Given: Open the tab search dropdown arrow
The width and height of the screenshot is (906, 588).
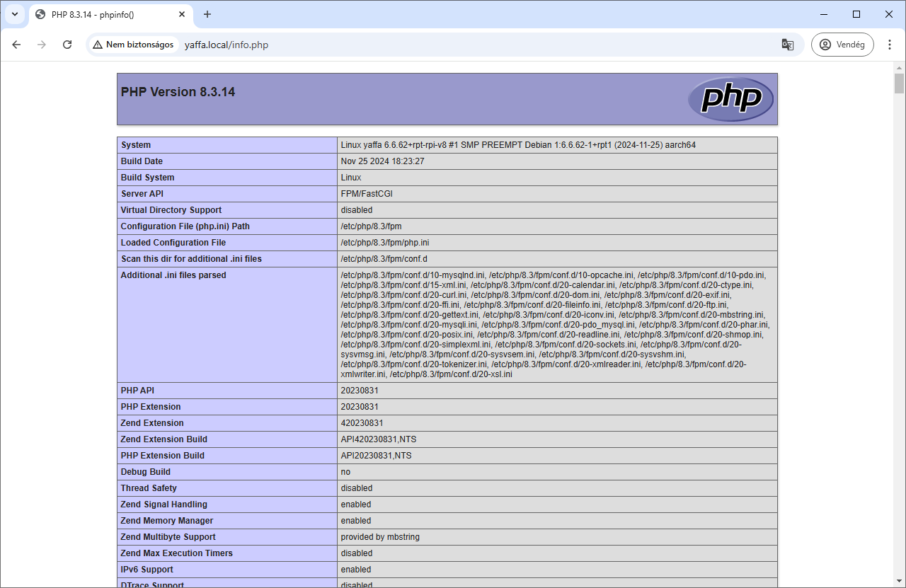Looking at the screenshot, I should [x=14, y=14].
